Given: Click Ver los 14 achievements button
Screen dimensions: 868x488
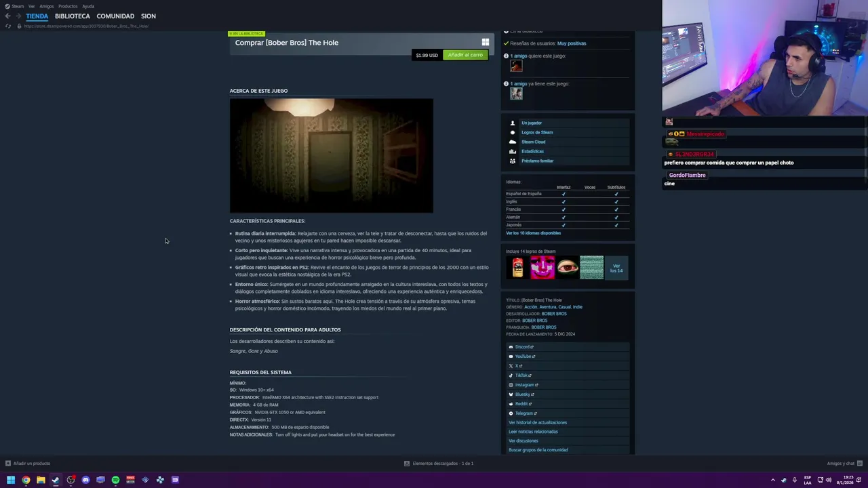Looking at the screenshot, I should pyautogui.click(x=616, y=268).
